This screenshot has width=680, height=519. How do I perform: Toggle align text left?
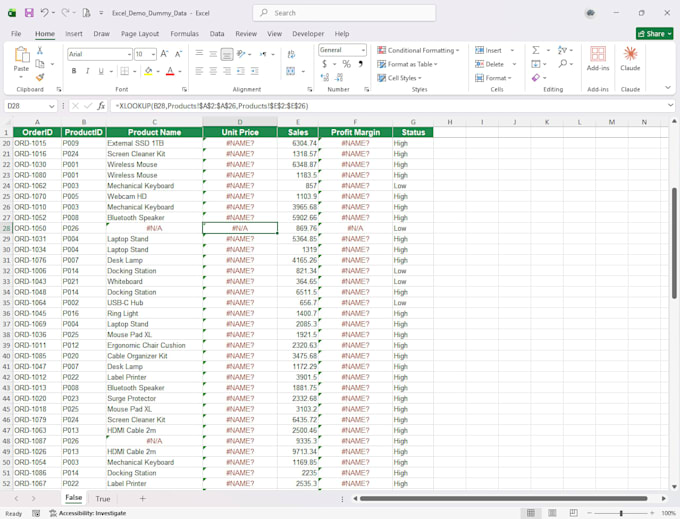[x=199, y=71]
